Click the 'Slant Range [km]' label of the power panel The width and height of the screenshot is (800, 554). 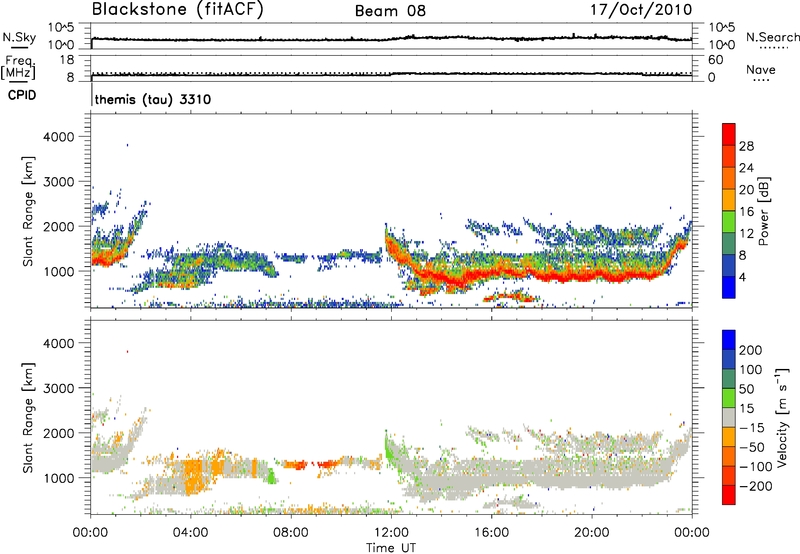[28, 211]
